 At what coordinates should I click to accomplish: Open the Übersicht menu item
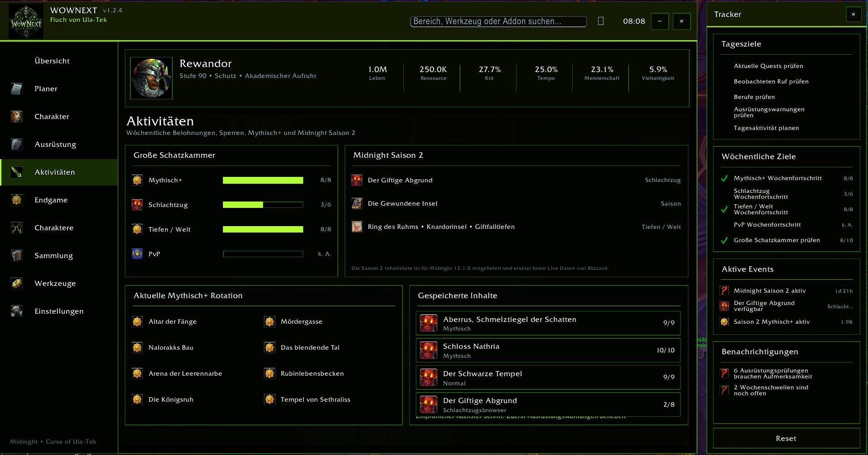click(59, 61)
